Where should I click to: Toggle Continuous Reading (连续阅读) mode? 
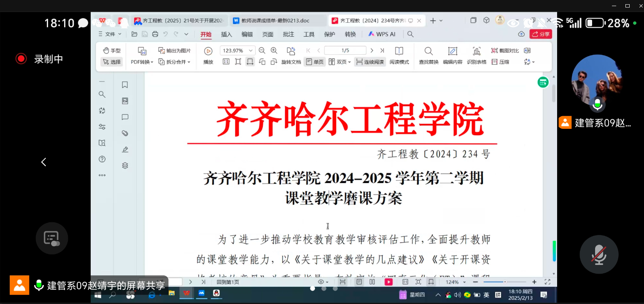tap(370, 62)
